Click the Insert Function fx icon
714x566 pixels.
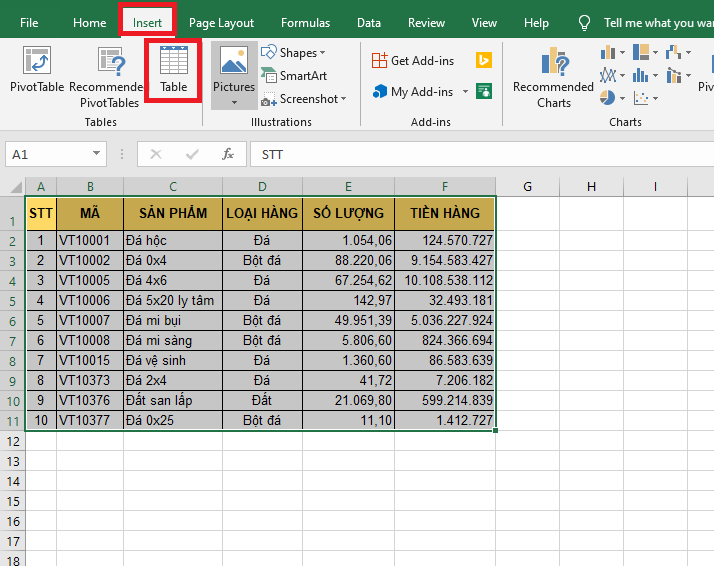point(228,154)
